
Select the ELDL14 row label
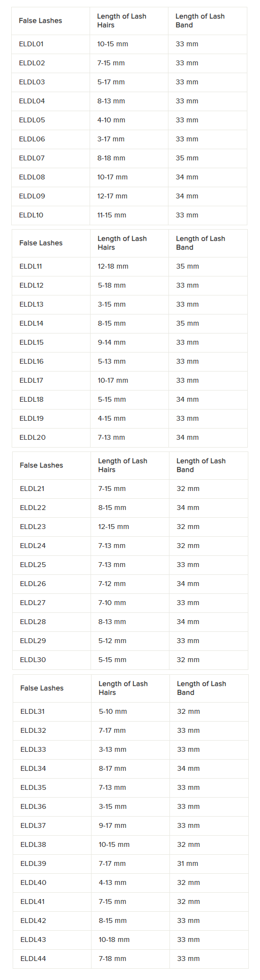32,323
